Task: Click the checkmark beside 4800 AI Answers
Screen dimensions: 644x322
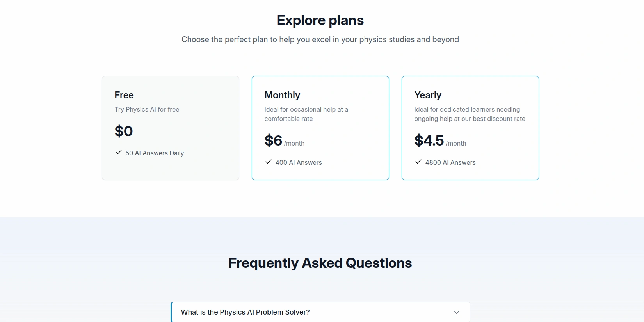Action: tap(418, 162)
